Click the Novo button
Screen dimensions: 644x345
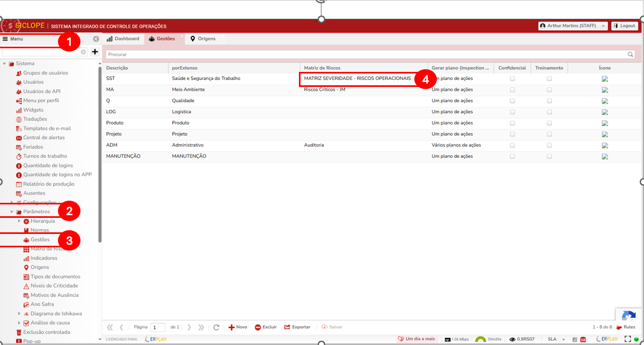coord(238,327)
